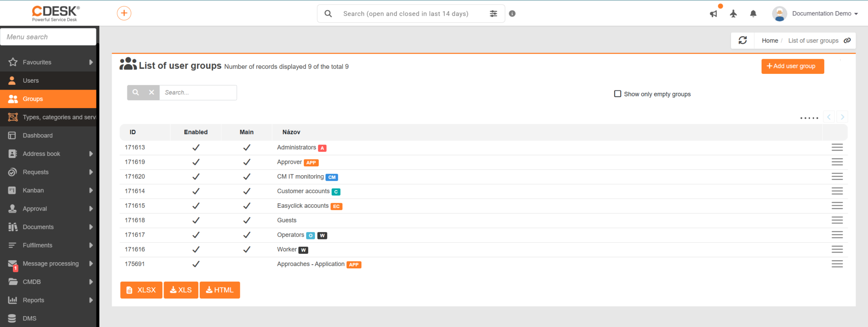Enable Show only empty groups checkbox
This screenshot has width=868, height=327.
click(618, 94)
